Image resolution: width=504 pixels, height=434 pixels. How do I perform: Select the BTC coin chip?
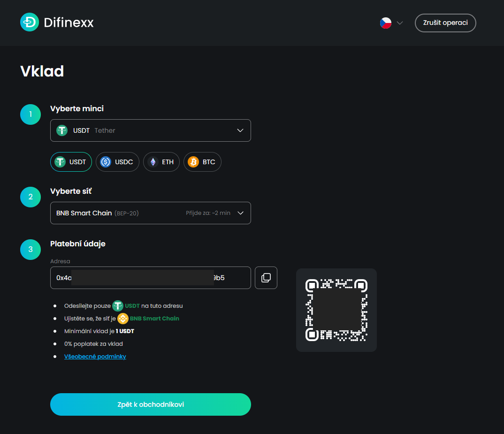(202, 162)
